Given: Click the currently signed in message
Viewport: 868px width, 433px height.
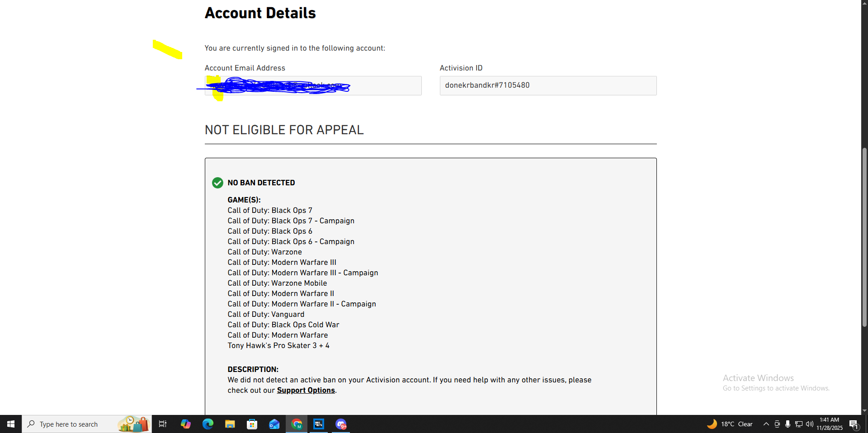Looking at the screenshot, I should (295, 48).
